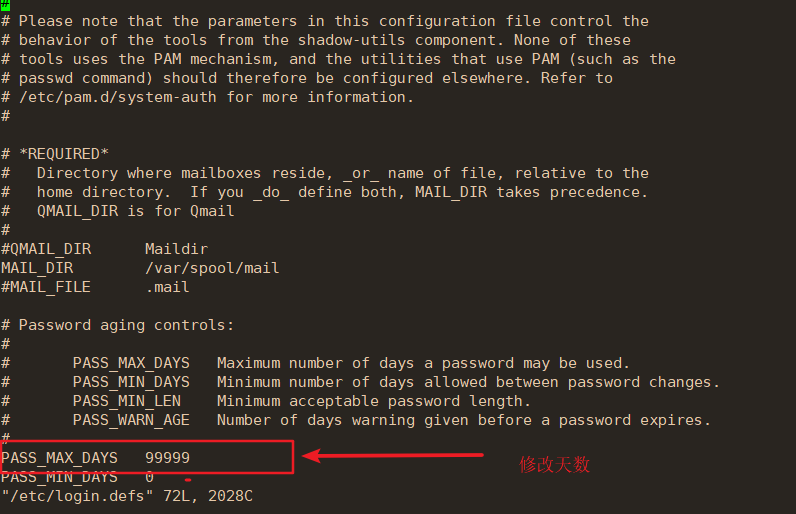Click the /etc/pam.d/system-auth path in the comment
This screenshot has height=514, width=796.
click(x=118, y=97)
